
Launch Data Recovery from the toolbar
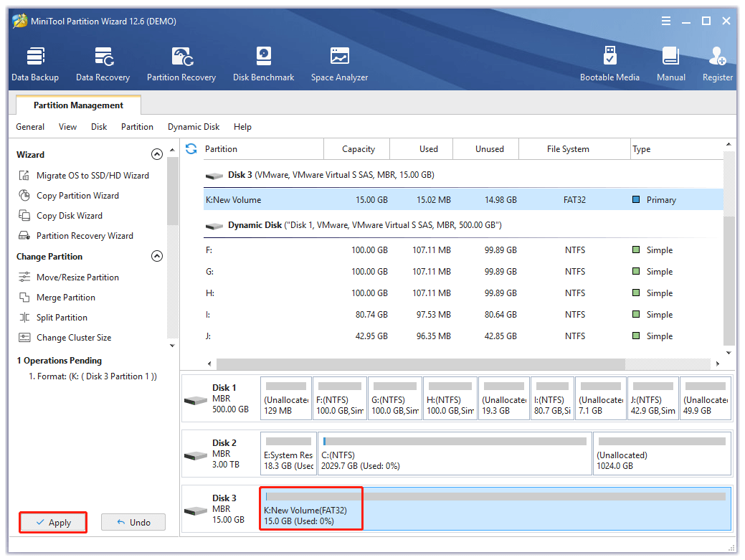click(103, 64)
